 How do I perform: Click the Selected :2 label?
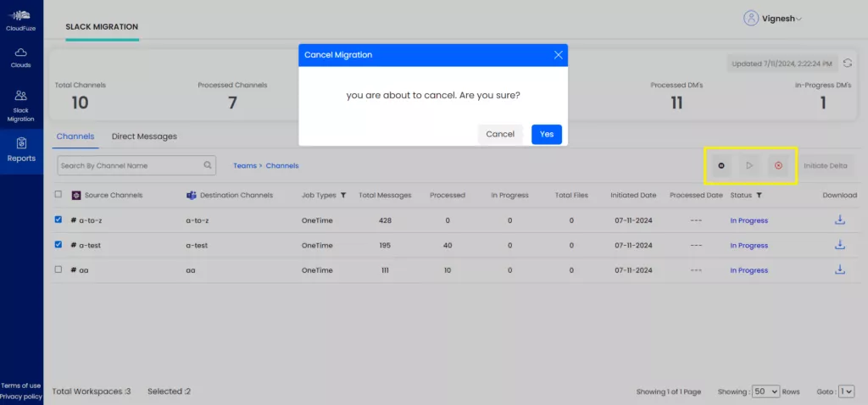[169, 391]
